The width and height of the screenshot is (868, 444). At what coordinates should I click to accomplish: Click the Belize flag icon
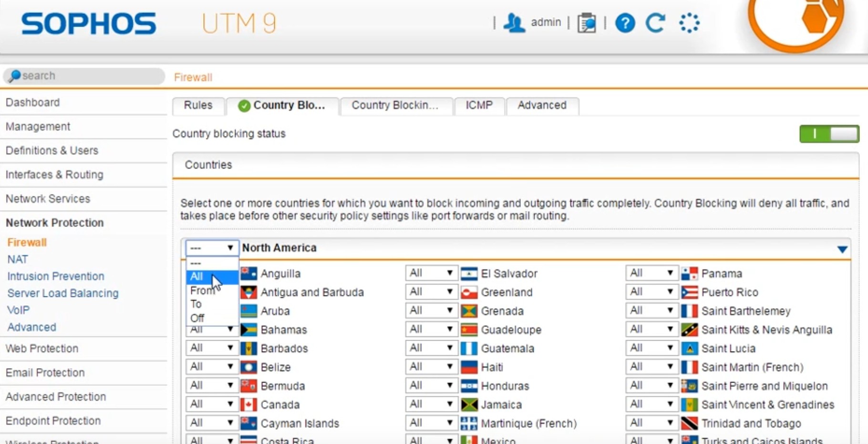coord(248,367)
